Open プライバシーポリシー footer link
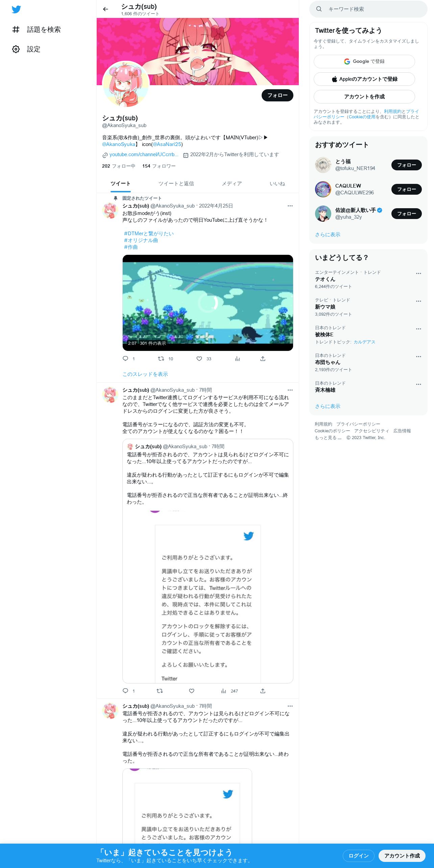Image resolution: width=434 pixels, height=868 pixels. pyautogui.click(x=358, y=424)
